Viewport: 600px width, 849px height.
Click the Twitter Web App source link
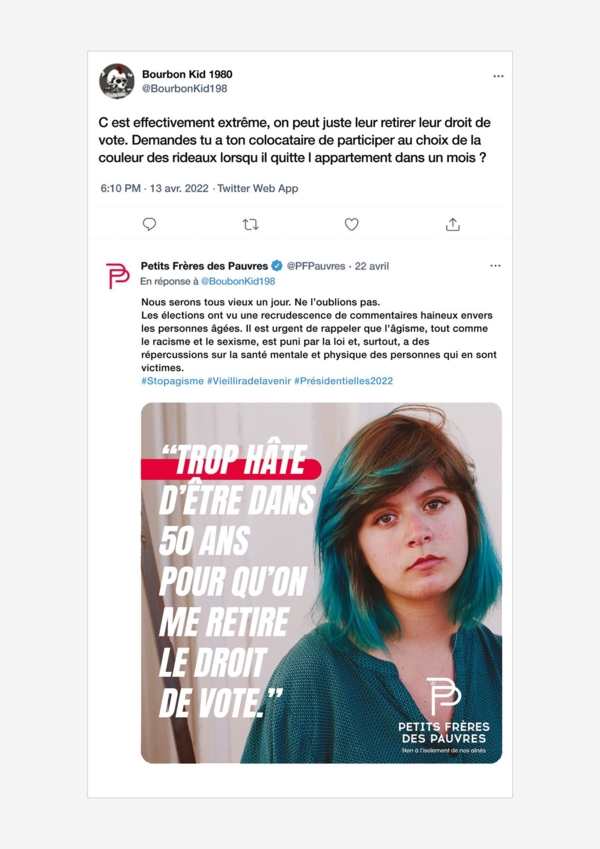258,188
